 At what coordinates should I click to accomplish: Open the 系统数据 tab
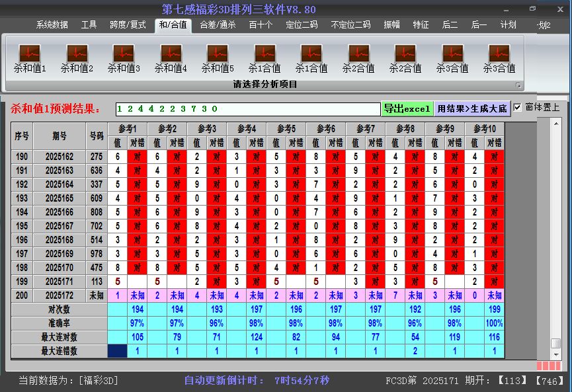pos(52,25)
